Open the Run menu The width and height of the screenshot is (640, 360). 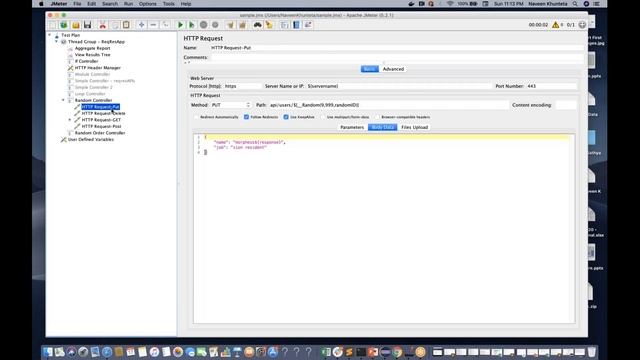click(128, 4)
